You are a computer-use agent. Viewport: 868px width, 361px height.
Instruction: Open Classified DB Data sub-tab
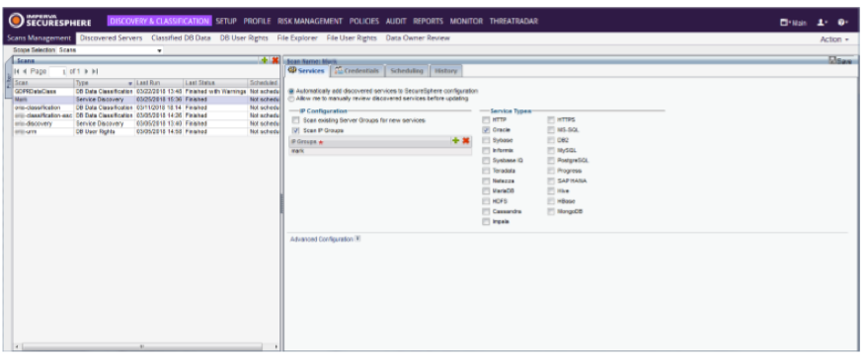click(x=181, y=38)
